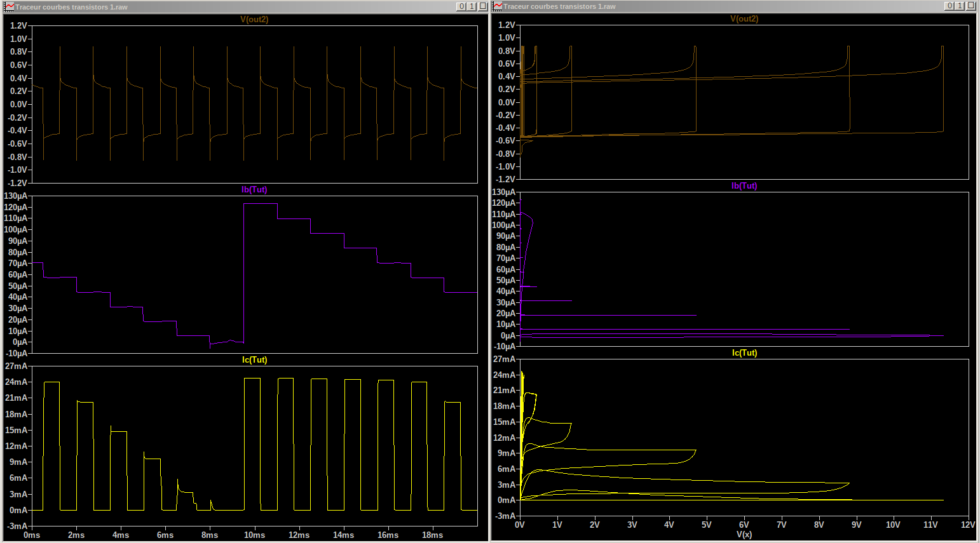Select the Ic(Tut) trace label in the right window
This screenshot has height=543, width=980.
pos(744,353)
